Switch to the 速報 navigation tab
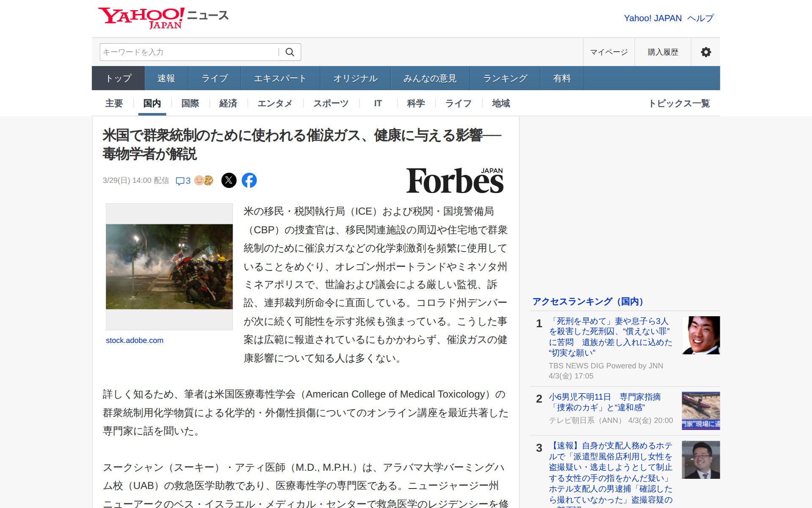This screenshot has height=508, width=812. 166,78
